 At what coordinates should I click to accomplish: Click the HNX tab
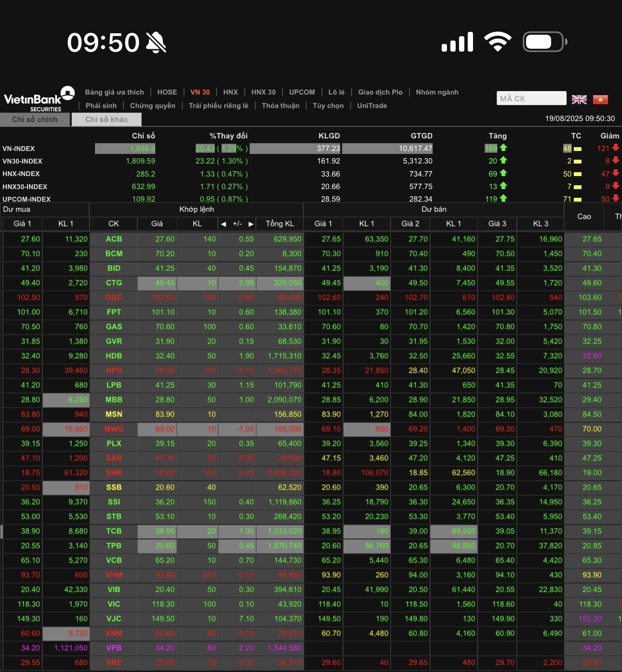point(230,92)
